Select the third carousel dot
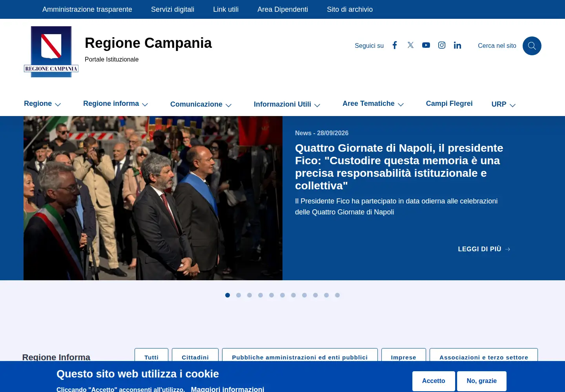The image size is (565, 392). [x=250, y=295]
